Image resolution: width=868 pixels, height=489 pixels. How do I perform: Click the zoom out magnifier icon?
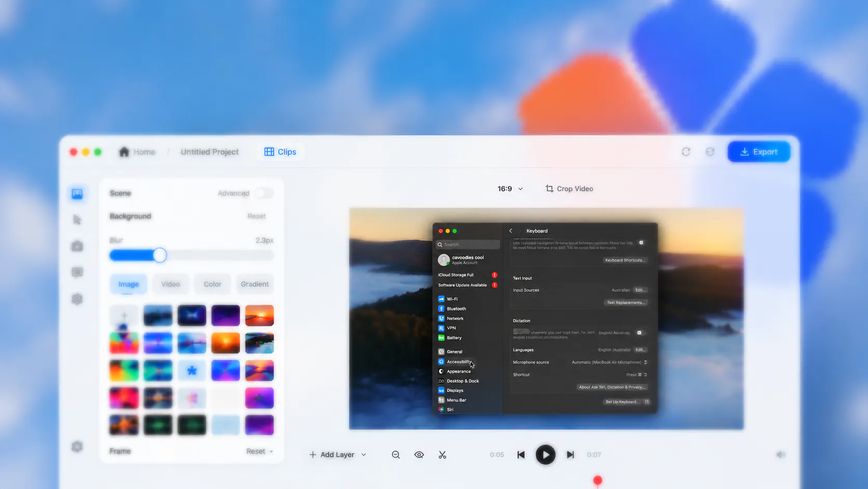396,455
